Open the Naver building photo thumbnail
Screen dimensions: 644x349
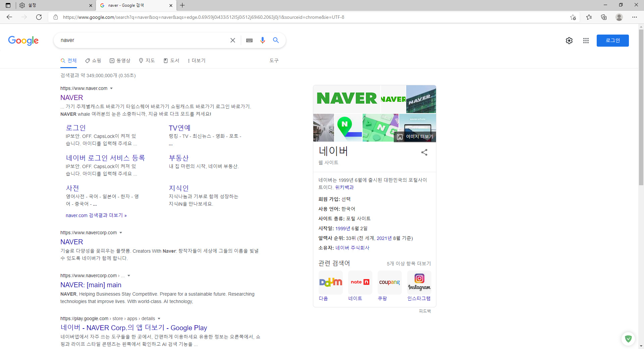pyautogui.click(x=421, y=99)
